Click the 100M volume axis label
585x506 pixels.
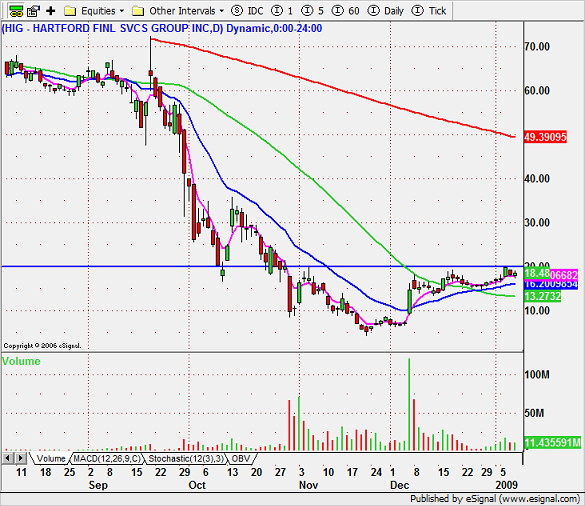(536, 375)
